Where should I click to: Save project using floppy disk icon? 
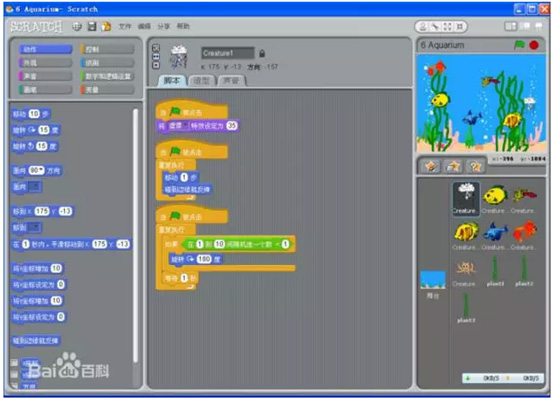(92, 26)
